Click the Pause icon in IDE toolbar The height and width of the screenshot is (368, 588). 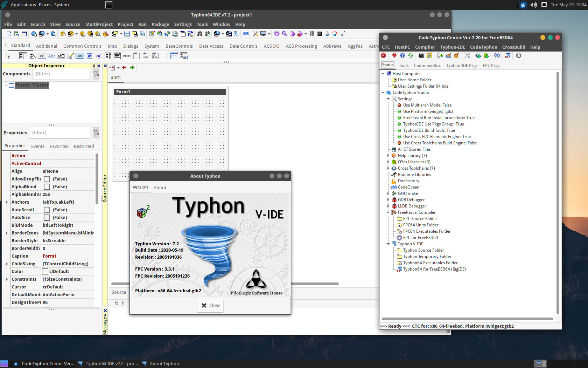point(312,34)
